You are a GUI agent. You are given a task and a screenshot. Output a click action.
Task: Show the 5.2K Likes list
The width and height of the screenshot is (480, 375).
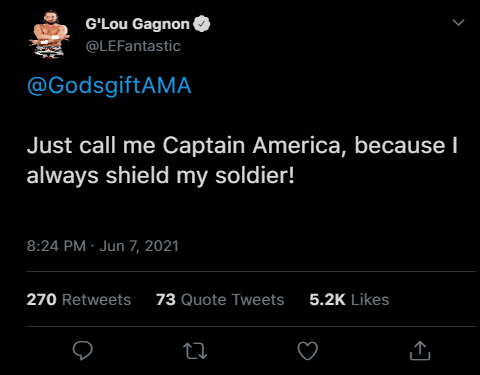tap(349, 299)
